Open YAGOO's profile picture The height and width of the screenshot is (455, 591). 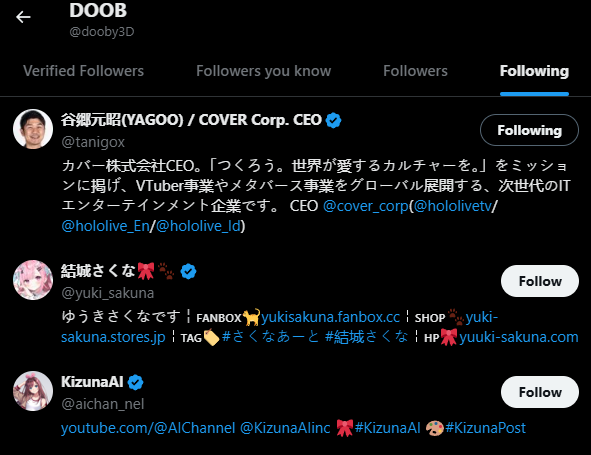click(x=33, y=129)
